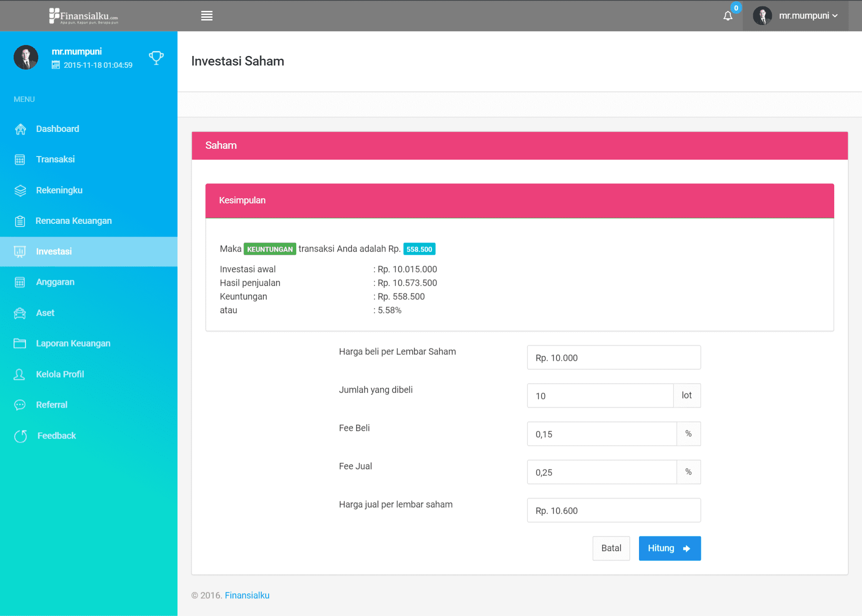Click the hamburger menu toggle icon
This screenshot has height=616, width=862.
coord(207,16)
